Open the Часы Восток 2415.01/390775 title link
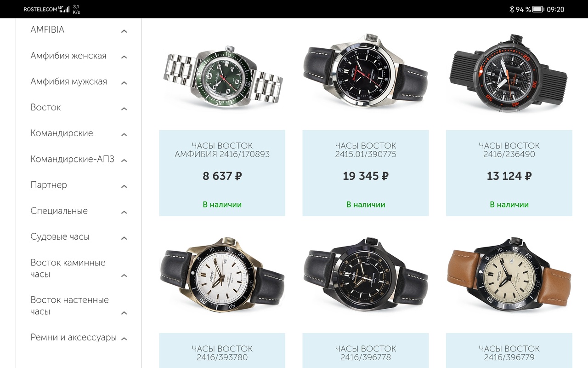 [x=366, y=150]
